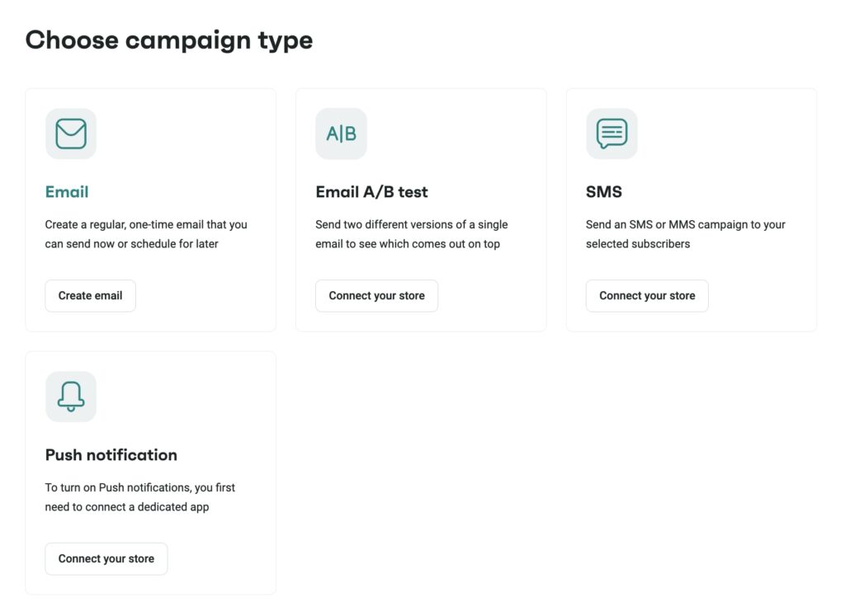
Task: Select the Email A/B test title
Action: pos(371,191)
